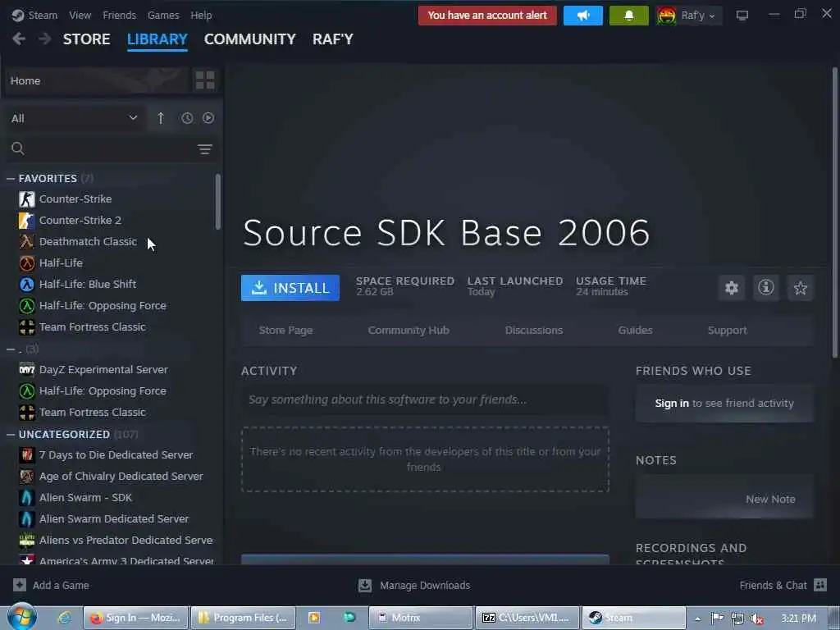
Task: Toggle the ready-to-play filter icon
Action: (208, 118)
